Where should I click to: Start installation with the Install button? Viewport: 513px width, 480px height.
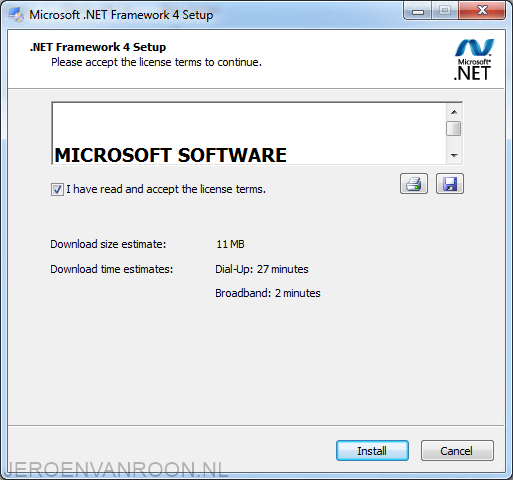click(x=372, y=451)
